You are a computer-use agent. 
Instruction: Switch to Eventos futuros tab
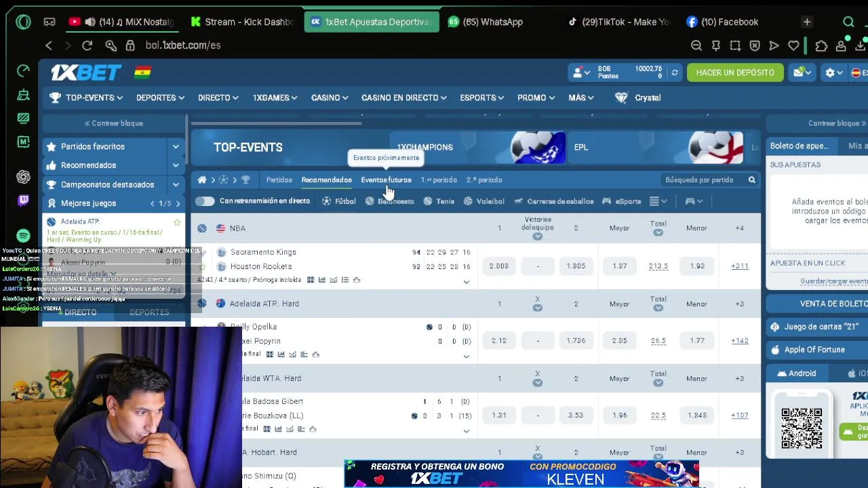coord(386,180)
